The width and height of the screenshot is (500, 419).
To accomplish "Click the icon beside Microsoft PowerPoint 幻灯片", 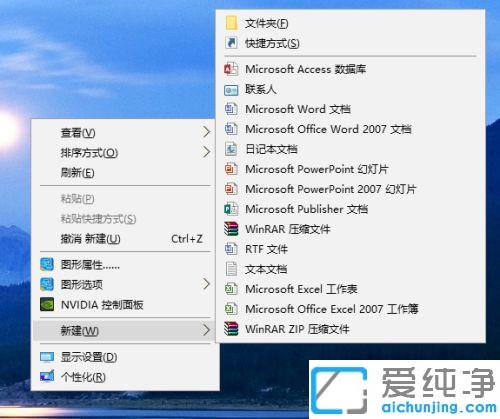I will click(x=231, y=169).
